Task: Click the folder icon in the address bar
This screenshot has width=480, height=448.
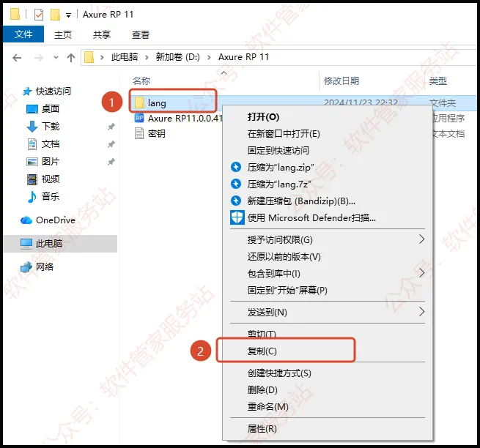Action: pyautogui.click(x=89, y=57)
